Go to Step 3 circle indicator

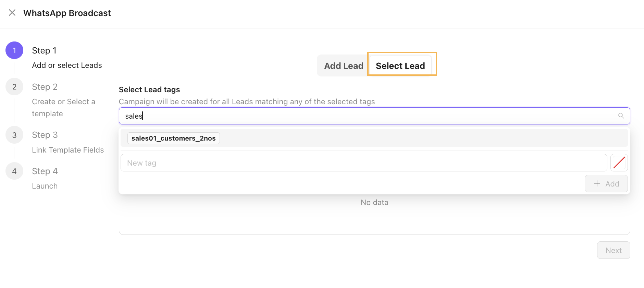click(x=14, y=135)
